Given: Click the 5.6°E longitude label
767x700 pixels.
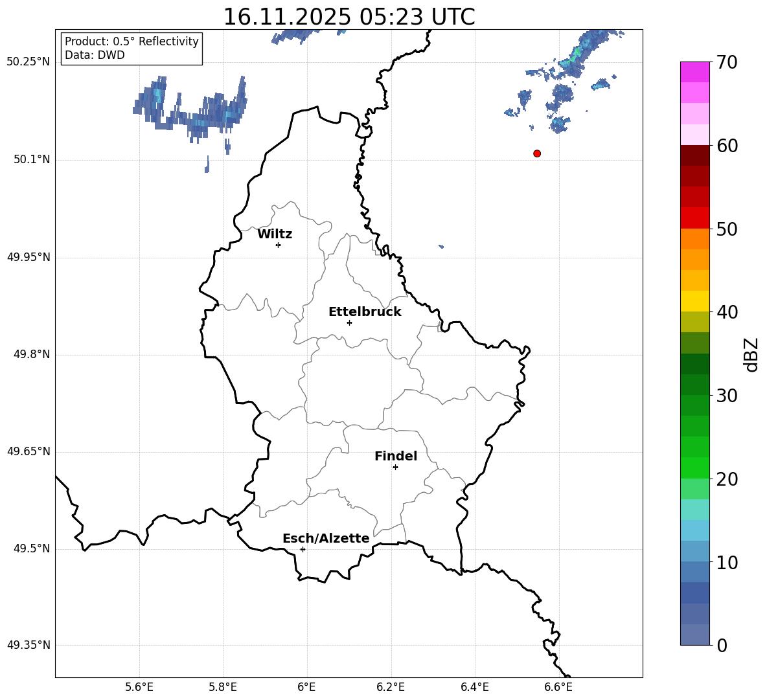Looking at the screenshot, I should 139,687.
